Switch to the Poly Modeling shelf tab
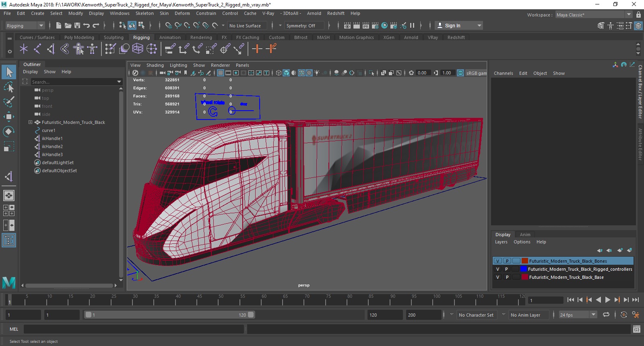Viewport: 644px width, 346px height. point(79,37)
